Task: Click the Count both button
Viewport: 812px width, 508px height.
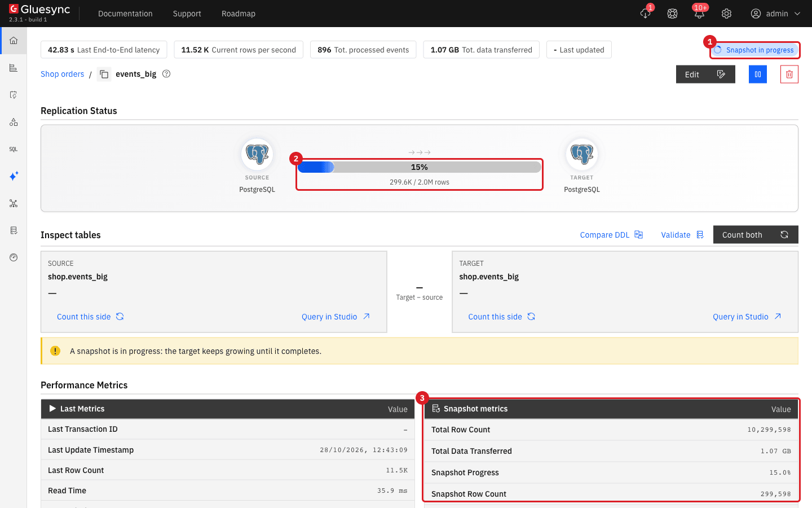Action: tap(756, 235)
